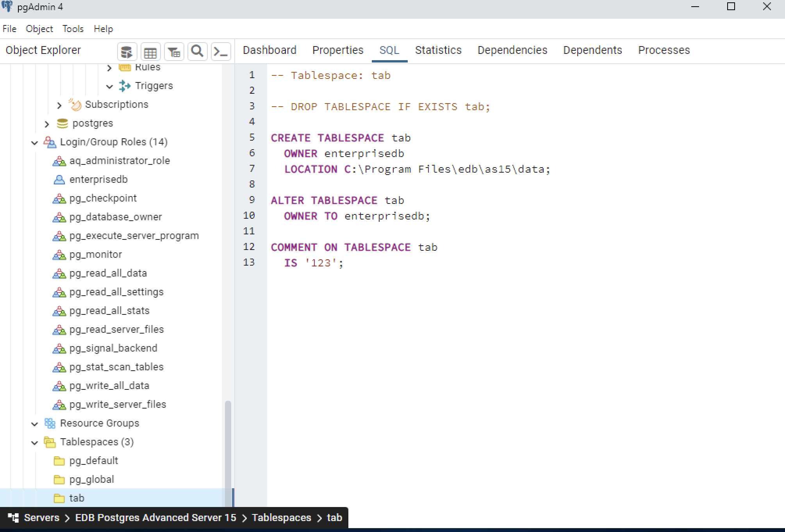
Task: Switch to the Statistics tab
Action: click(x=438, y=50)
